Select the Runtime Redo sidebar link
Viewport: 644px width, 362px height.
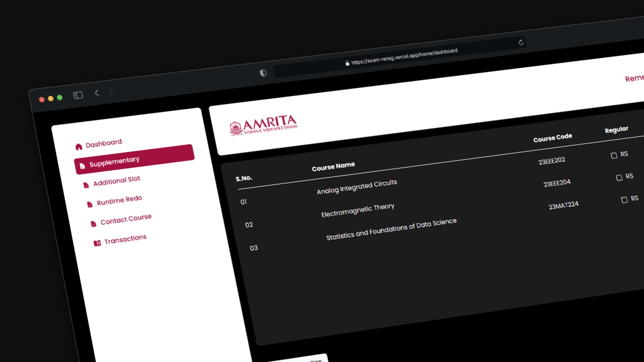(119, 200)
